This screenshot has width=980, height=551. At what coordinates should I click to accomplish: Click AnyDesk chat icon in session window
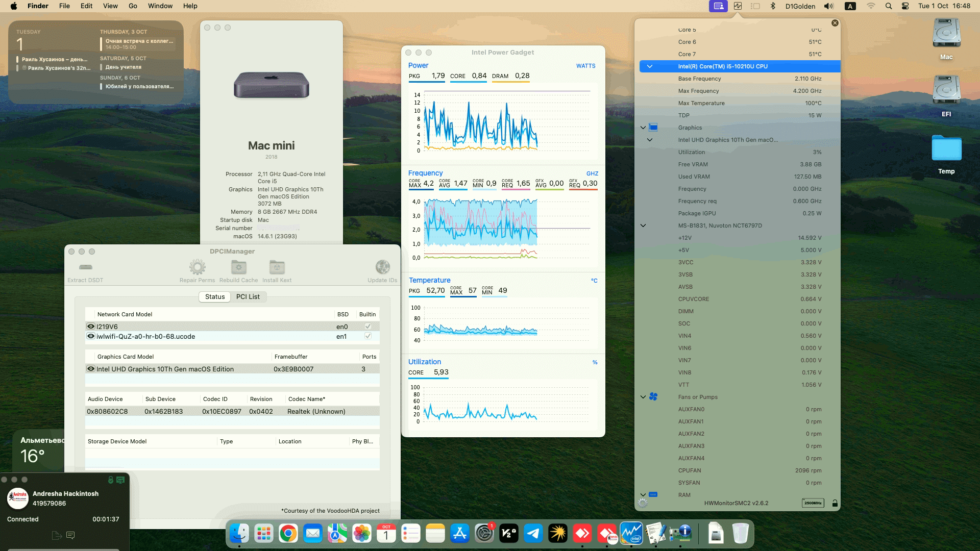tap(71, 535)
